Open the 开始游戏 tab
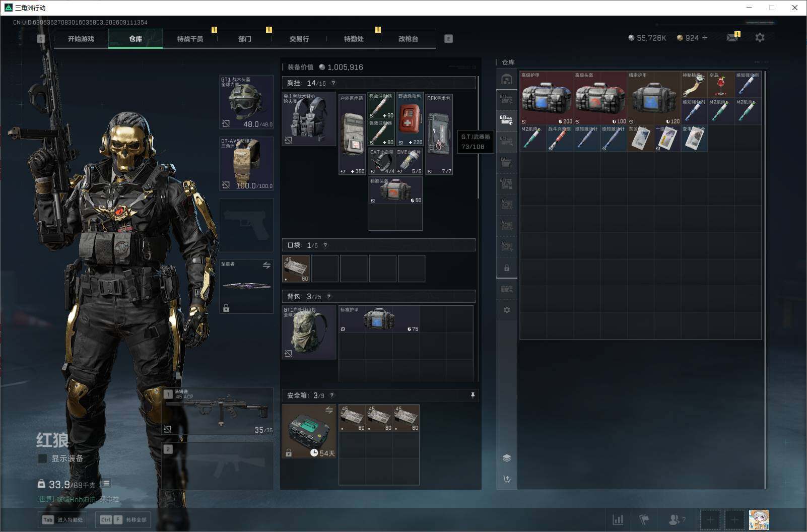Image resolution: width=807 pixels, height=532 pixels. tap(81, 39)
